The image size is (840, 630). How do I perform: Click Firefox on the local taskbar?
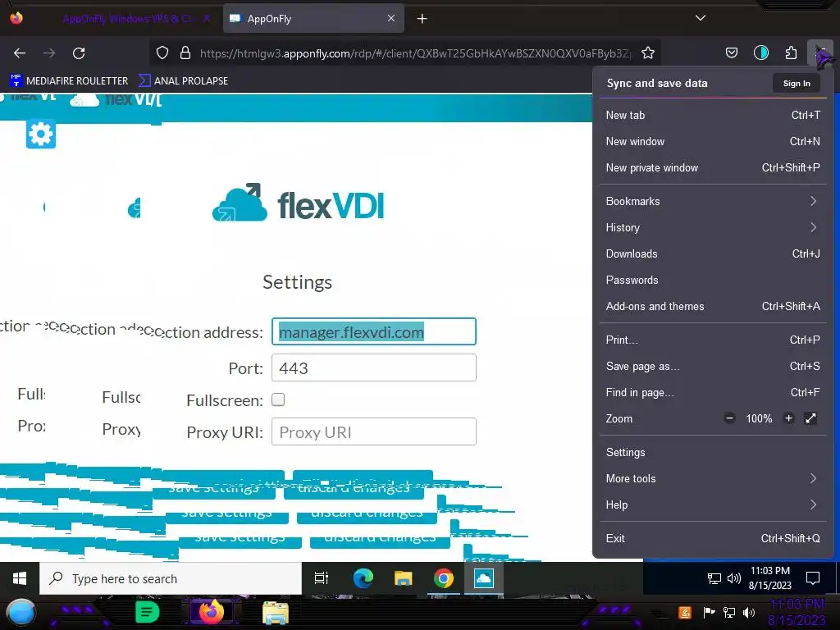tap(211, 612)
